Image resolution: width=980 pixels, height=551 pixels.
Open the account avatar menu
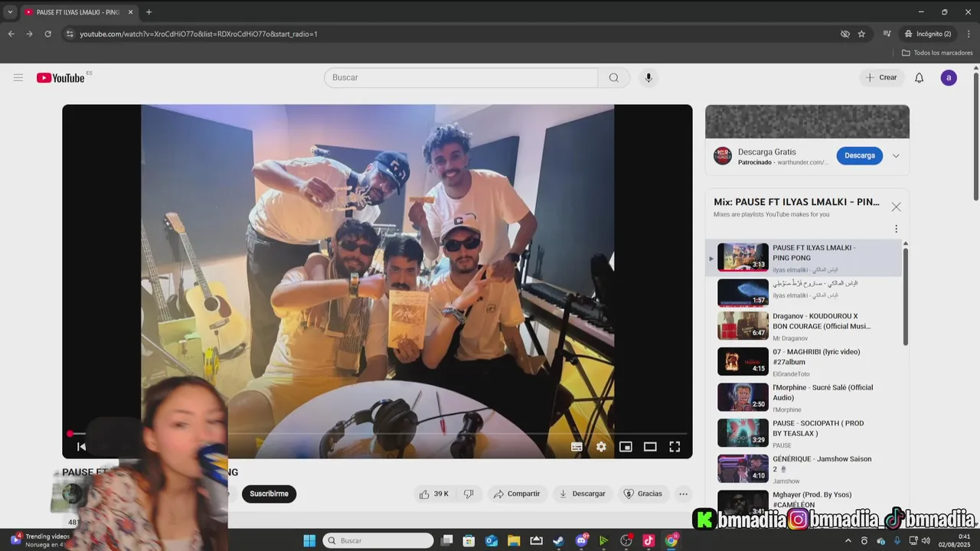coord(949,77)
